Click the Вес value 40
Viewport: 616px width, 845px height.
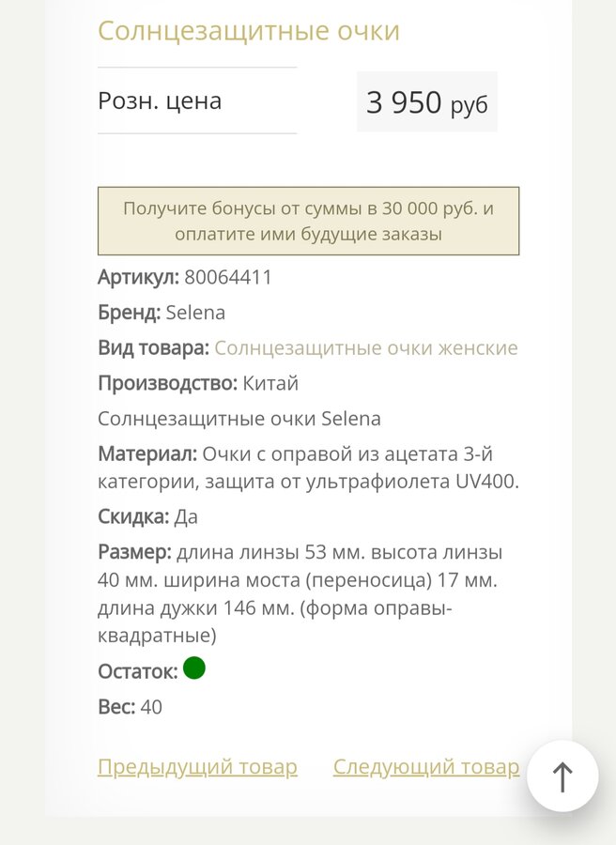[x=151, y=707]
